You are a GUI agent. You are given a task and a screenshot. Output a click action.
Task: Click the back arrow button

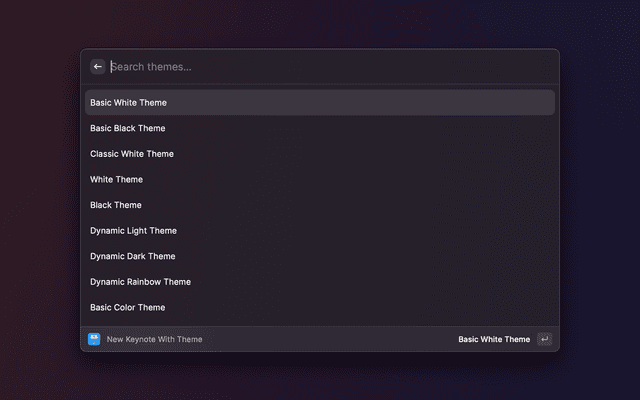98,67
